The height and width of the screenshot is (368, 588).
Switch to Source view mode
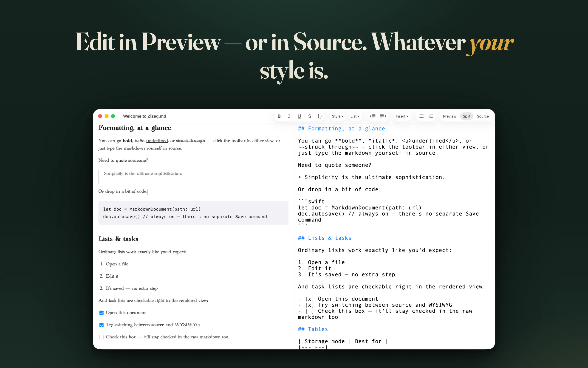pyautogui.click(x=483, y=116)
